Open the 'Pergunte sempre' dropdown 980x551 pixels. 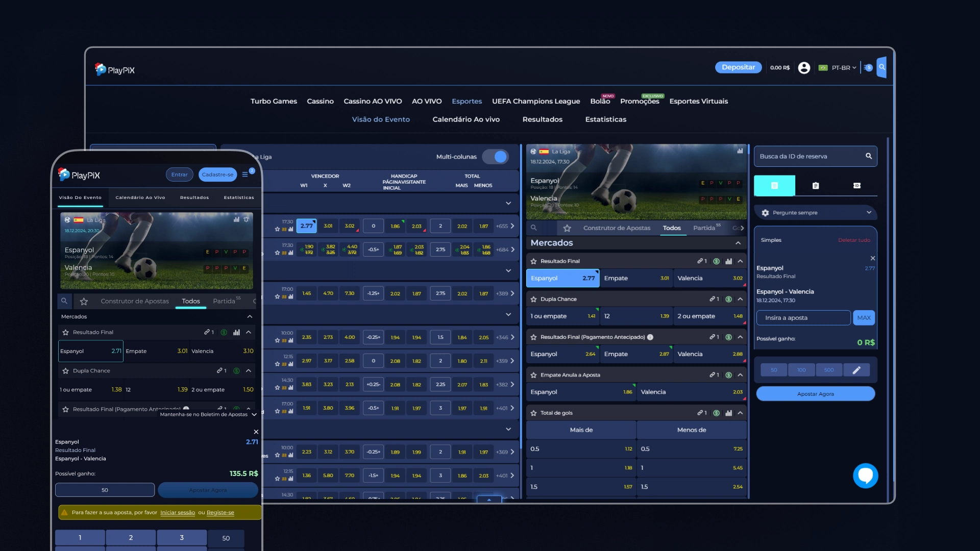816,213
